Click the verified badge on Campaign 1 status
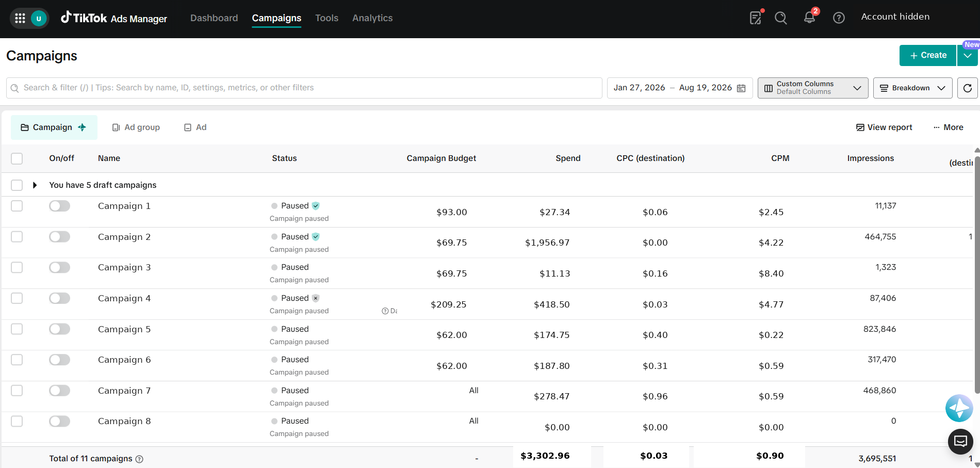 click(x=316, y=206)
